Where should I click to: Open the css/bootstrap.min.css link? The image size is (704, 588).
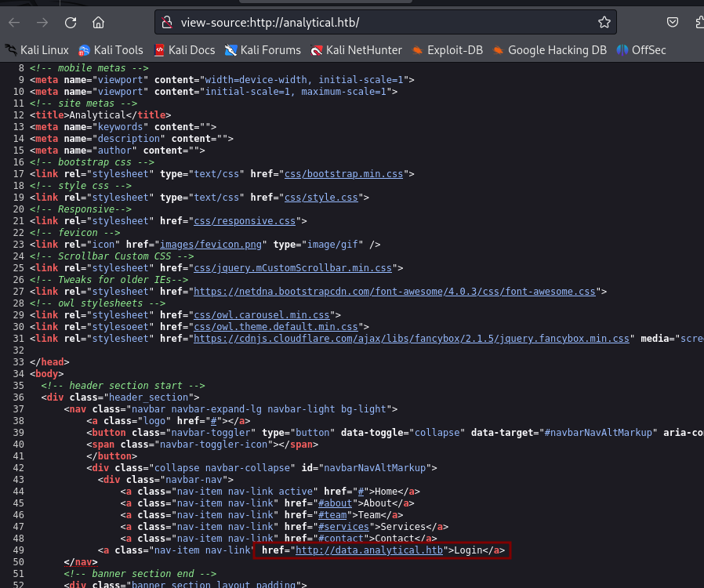coord(343,174)
